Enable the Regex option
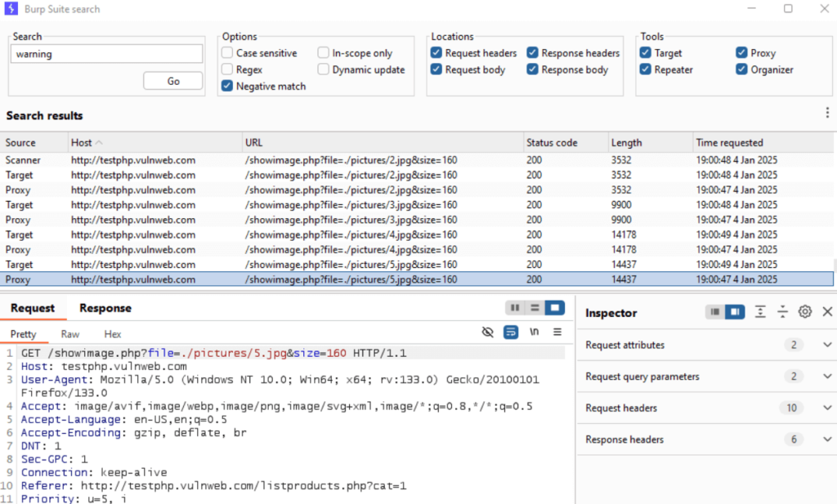This screenshot has width=837, height=504. tap(227, 69)
